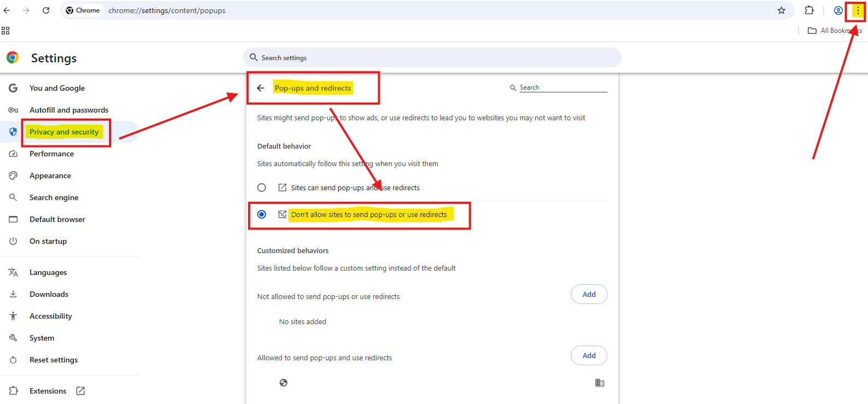Viewport: 868px width, 404px height.
Task: Go back using Pop-ups and redirects arrow
Action: coord(261,88)
